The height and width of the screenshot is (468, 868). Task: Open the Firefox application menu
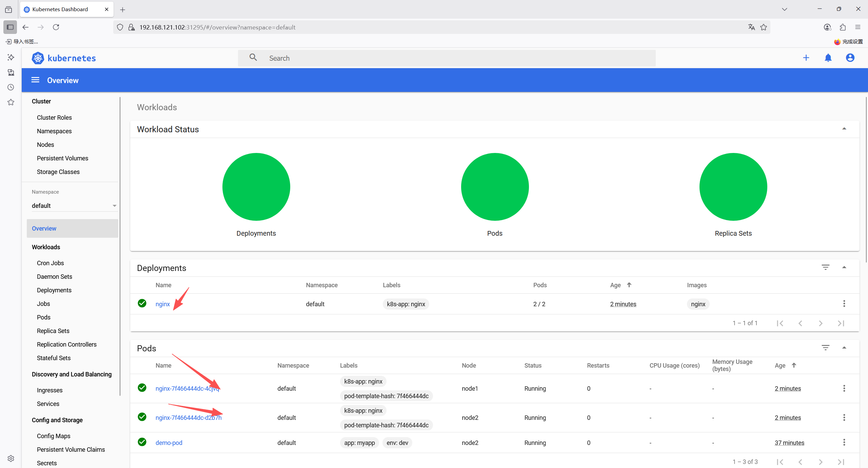point(858,27)
